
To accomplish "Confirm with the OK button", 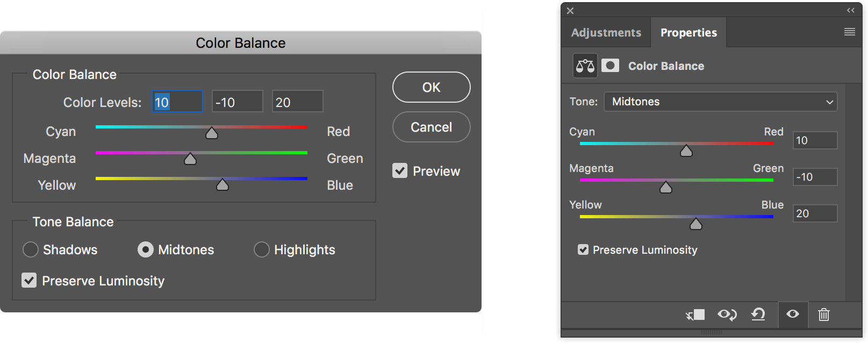I will (x=432, y=87).
